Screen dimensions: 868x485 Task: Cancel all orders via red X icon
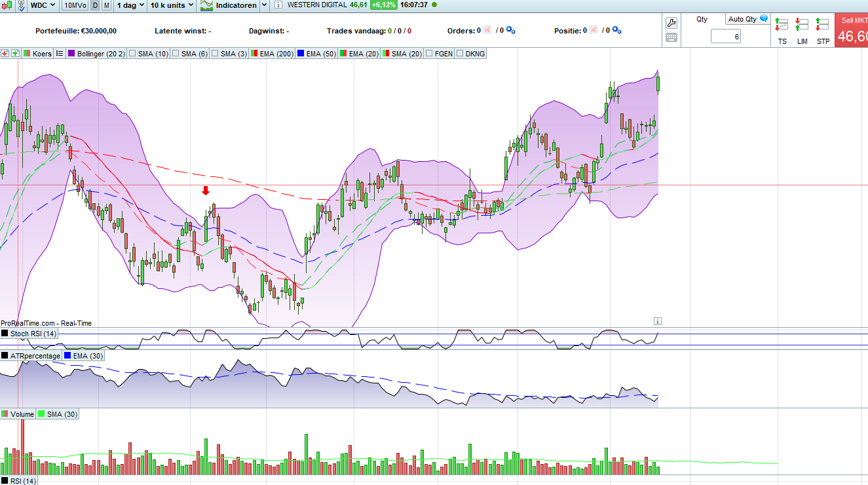tap(487, 30)
